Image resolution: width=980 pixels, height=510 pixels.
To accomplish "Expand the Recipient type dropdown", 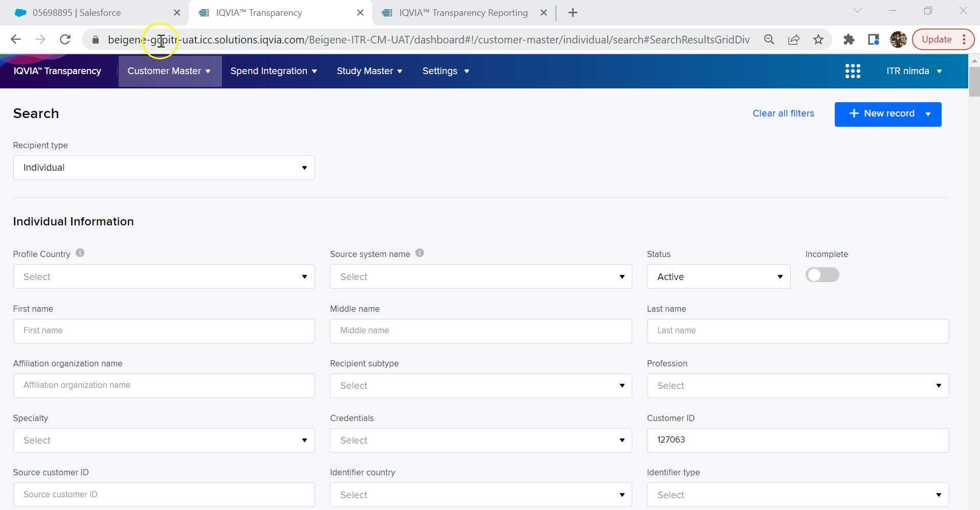I will (x=164, y=168).
